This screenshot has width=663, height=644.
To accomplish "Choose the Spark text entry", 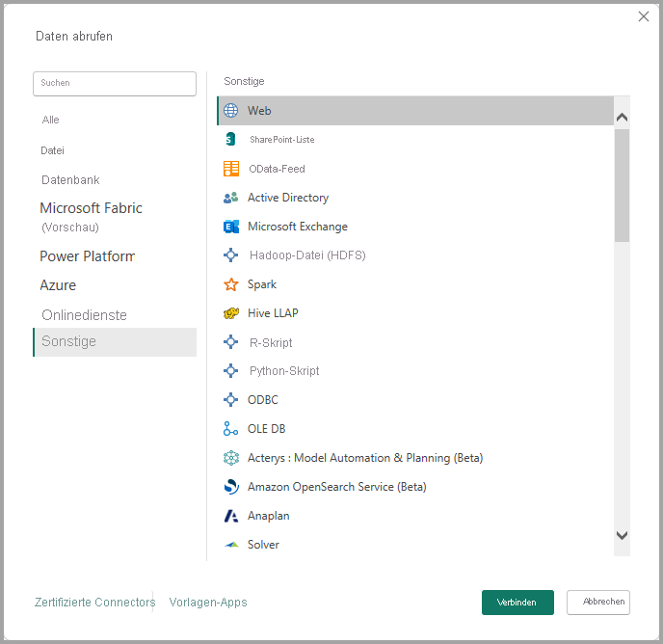I will point(262,284).
